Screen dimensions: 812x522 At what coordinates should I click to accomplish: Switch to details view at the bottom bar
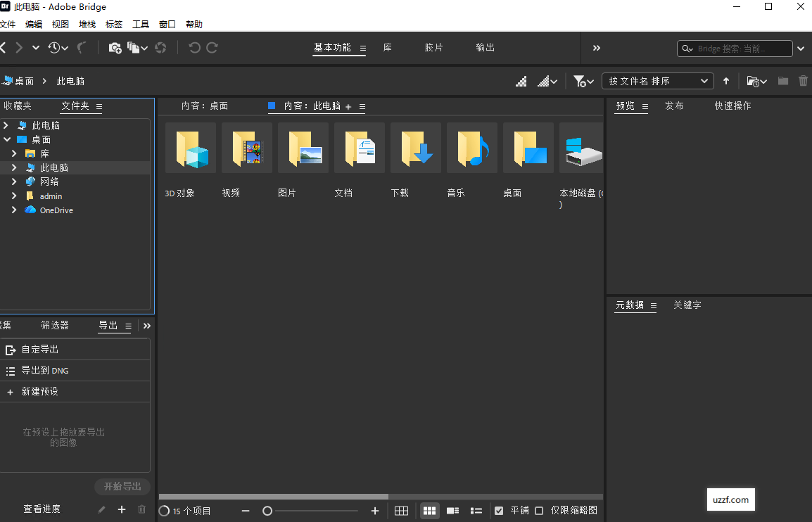[x=452, y=511]
